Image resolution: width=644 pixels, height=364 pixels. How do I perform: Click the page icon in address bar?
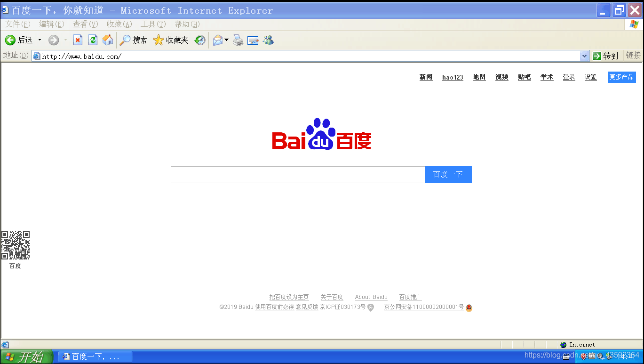coord(36,56)
